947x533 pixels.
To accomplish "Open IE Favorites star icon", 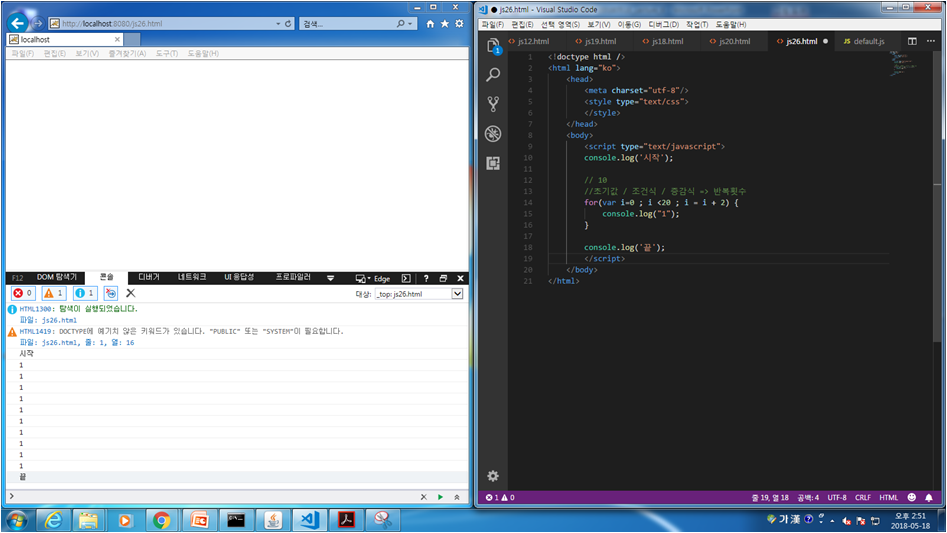I will point(445,24).
